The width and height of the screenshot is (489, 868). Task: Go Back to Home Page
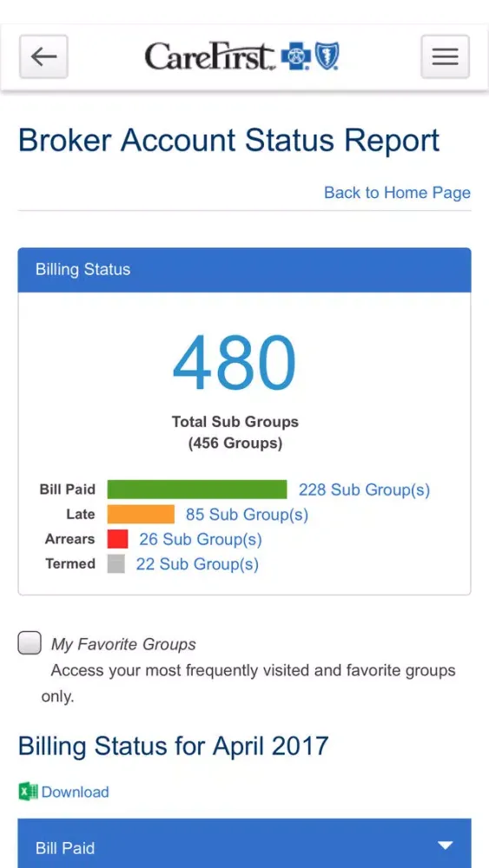(x=397, y=193)
